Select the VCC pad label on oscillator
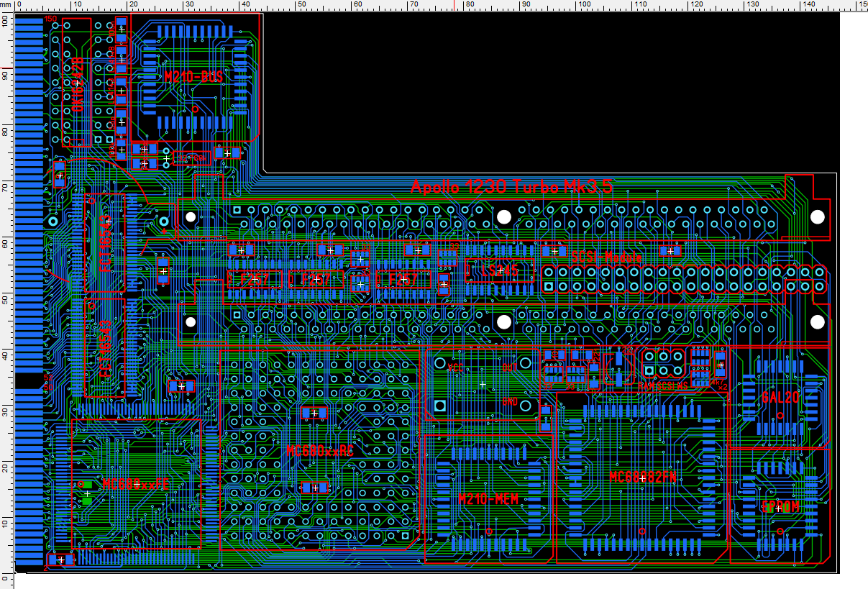Image resolution: width=868 pixels, height=589 pixels. pyautogui.click(x=454, y=367)
